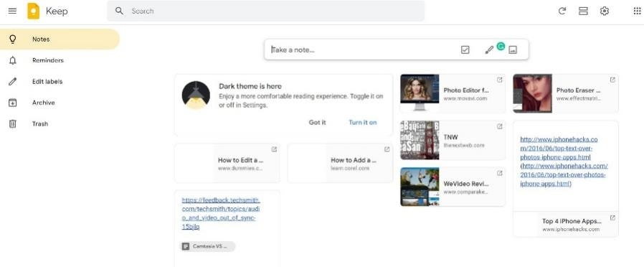Click the How to Add a... title
This screenshot has height=267, width=644.
[354, 160]
